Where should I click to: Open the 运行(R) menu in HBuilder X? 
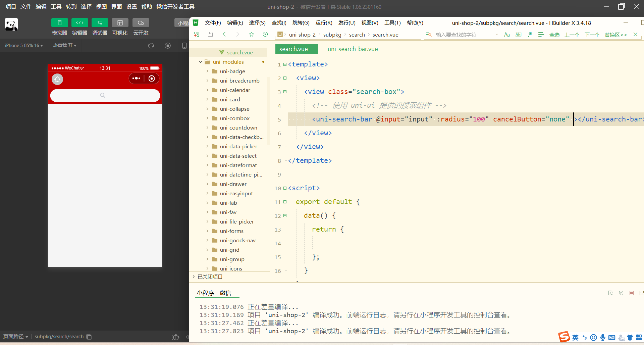click(323, 23)
